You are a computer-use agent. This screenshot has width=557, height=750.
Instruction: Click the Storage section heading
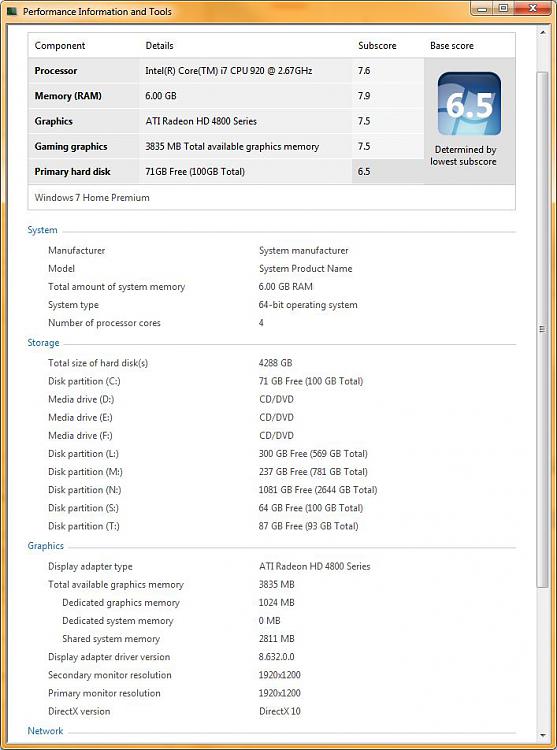point(43,343)
